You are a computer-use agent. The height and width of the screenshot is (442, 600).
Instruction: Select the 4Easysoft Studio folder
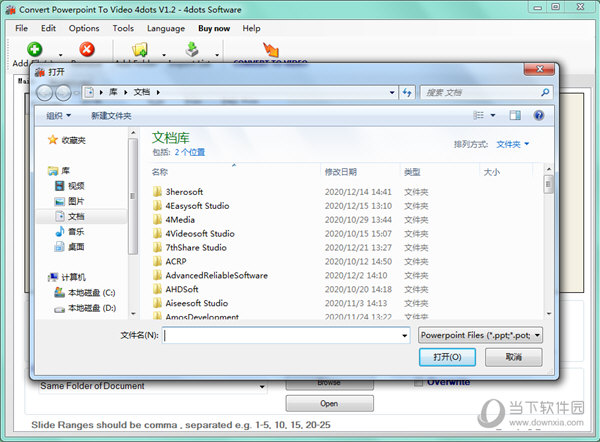(x=191, y=206)
